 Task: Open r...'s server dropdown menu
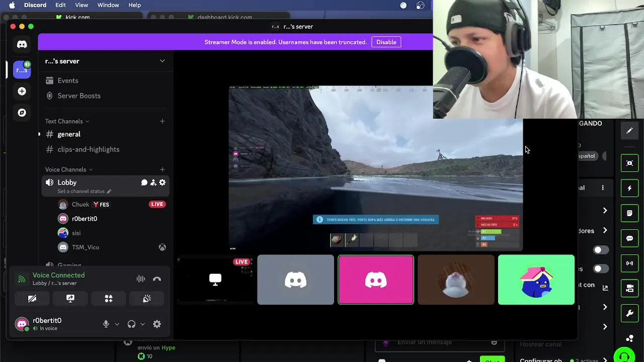(162, 61)
